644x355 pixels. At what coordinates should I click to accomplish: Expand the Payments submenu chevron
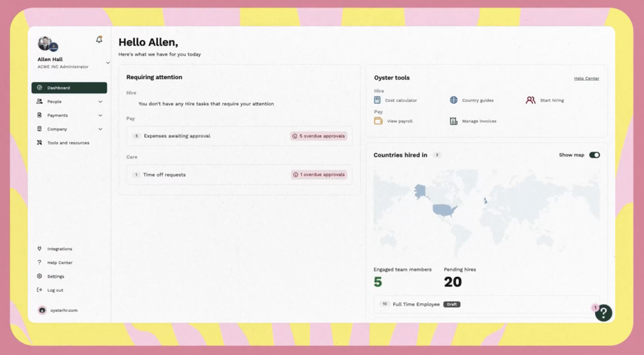coord(100,115)
